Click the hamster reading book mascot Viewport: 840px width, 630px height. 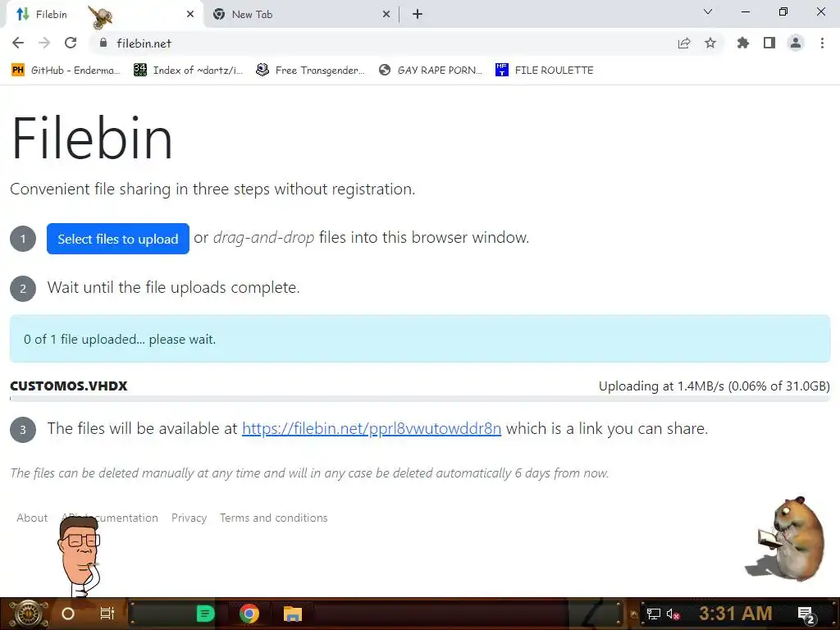tap(787, 538)
